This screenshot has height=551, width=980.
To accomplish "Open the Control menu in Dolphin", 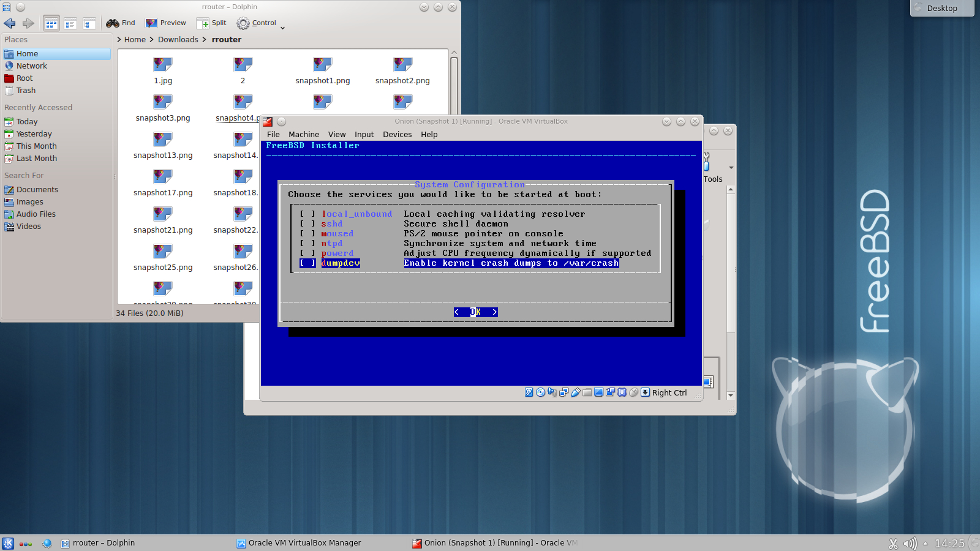I will [261, 23].
